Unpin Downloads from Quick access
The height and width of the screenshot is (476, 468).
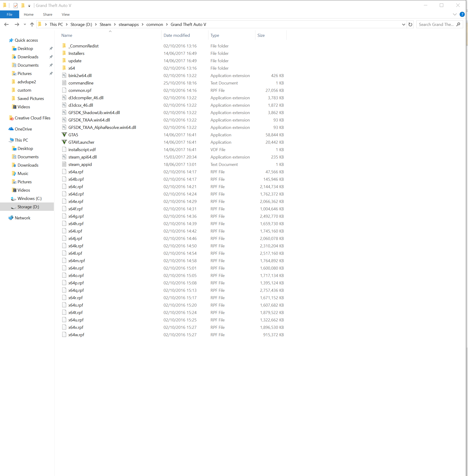(51, 57)
